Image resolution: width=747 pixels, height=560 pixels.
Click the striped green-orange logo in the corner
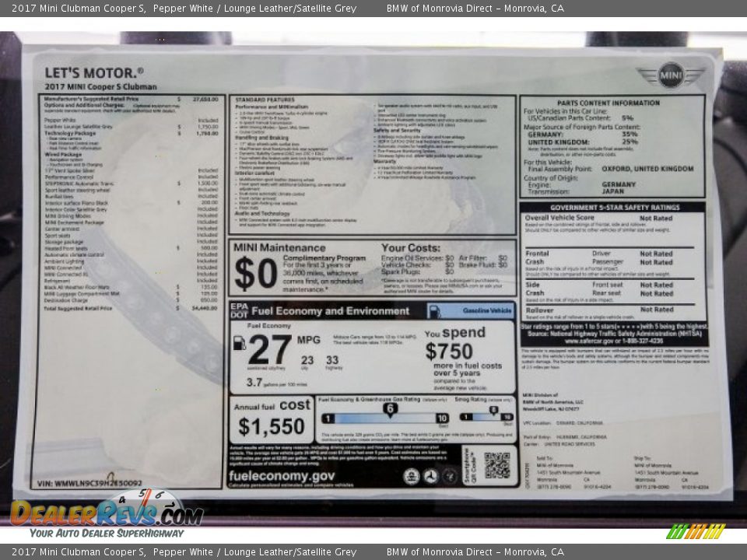click(696, 532)
